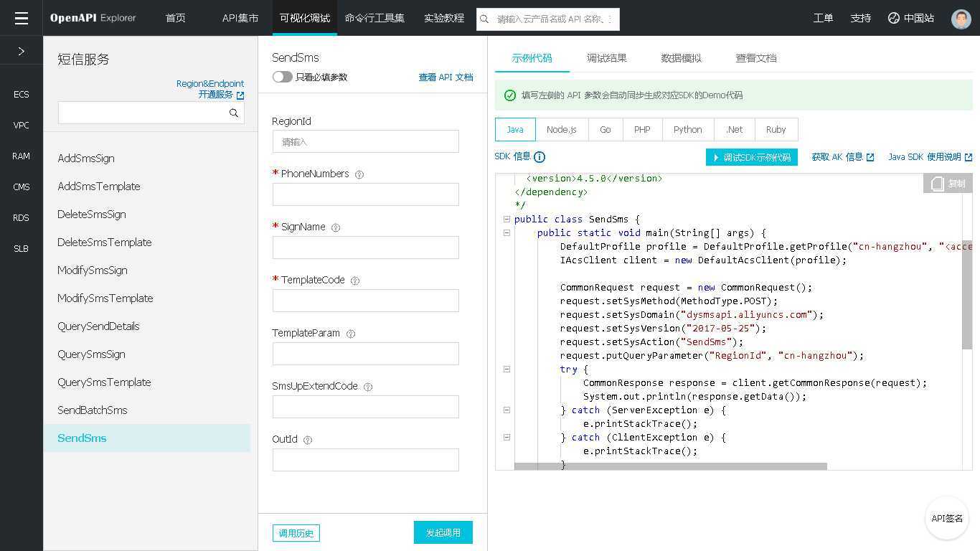The width and height of the screenshot is (980, 551).
Task: Show the help tooltip for SignName
Action: click(x=335, y=227)
